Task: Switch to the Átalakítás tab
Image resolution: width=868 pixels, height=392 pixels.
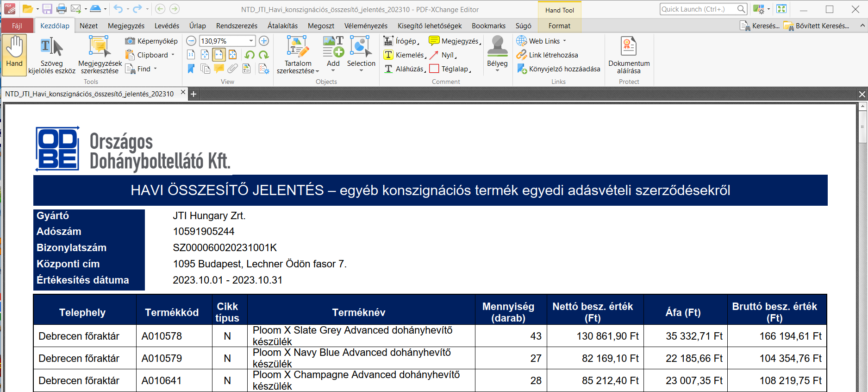Action: [x=282, y=26]
